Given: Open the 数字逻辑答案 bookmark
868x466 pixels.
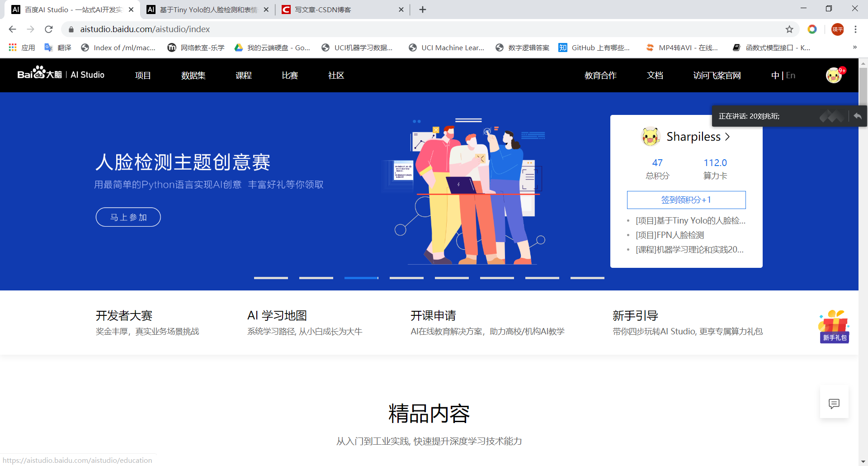Looking at the screenshot, I should (522, 48).
